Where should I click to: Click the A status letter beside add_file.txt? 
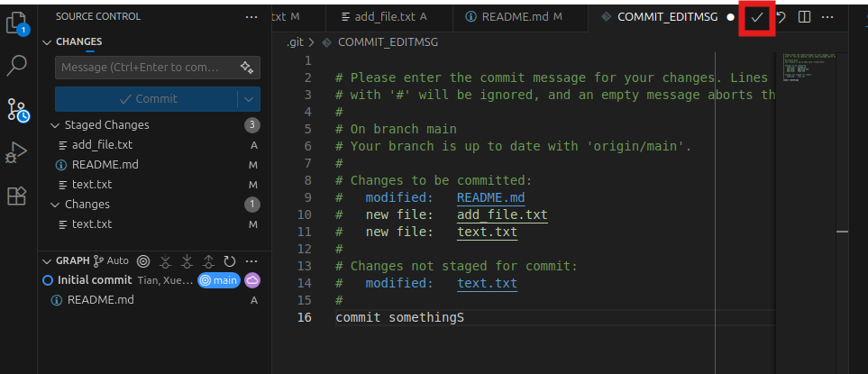tap(253, 145)
